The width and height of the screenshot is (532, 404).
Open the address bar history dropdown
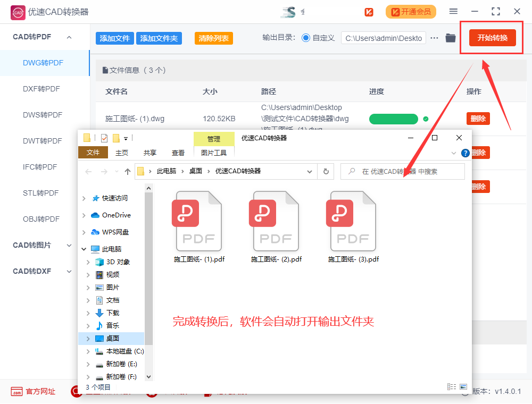click(310, 172)
